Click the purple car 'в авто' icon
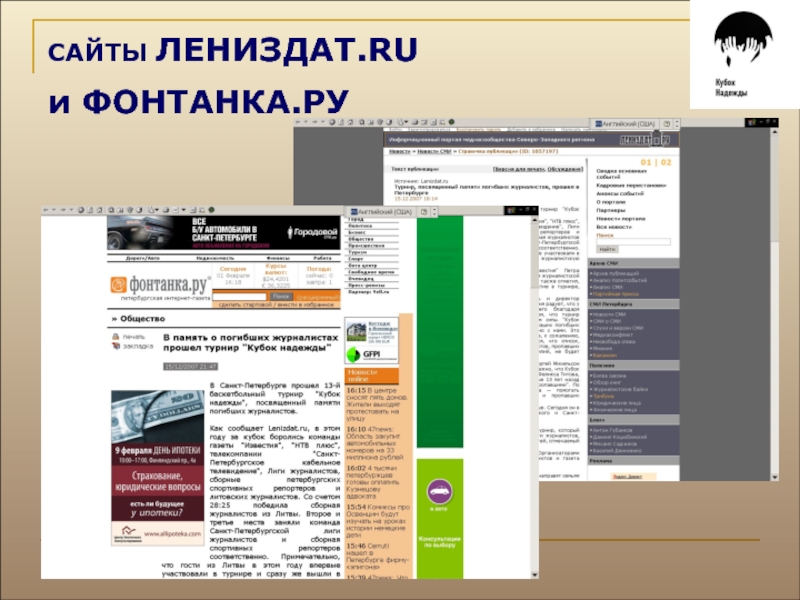Image resolution: width=800 pixels, height=600 pixels. click(x=439, y=492)
